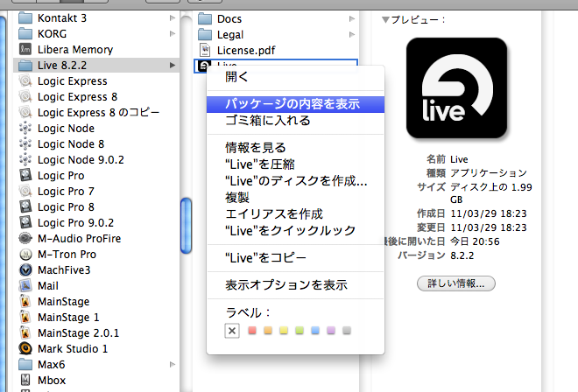Choose パッケージの内容を表示 menu item

(295, 104)
